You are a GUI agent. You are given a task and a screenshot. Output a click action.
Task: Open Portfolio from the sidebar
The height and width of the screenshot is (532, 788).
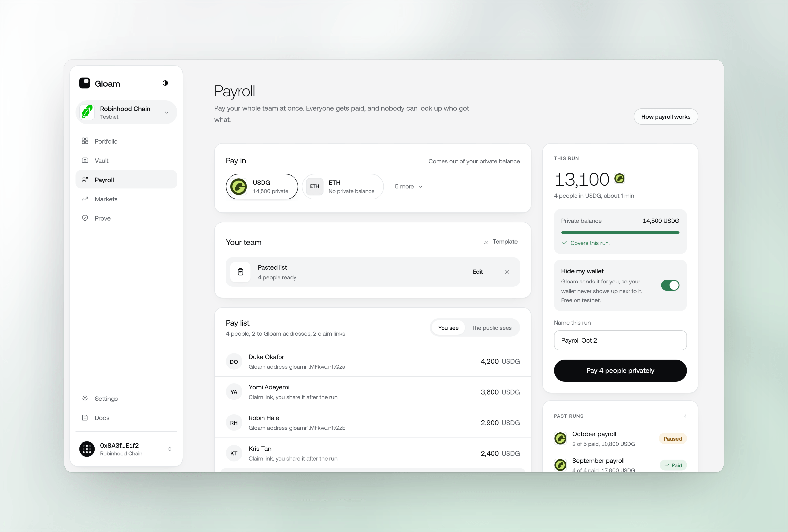click(x=126, y=141)
